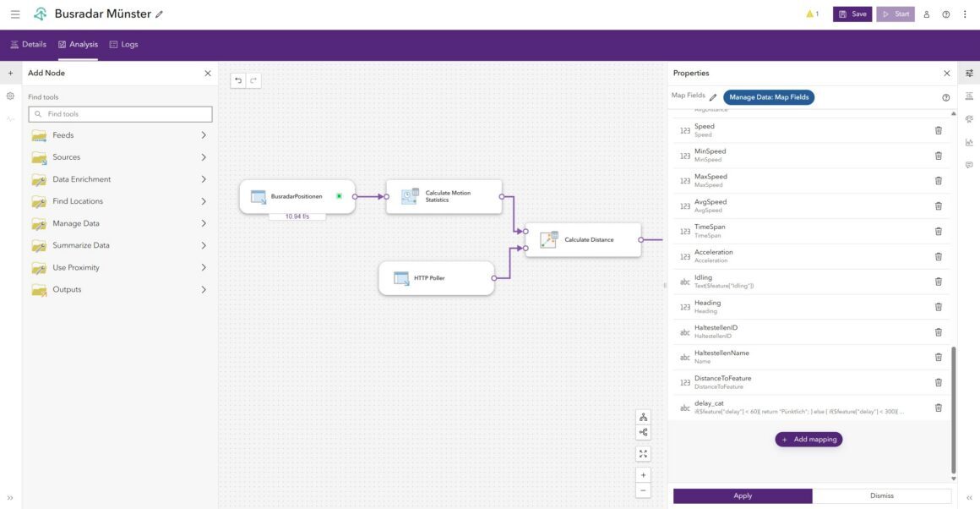Expand the Find Locations category
Screen dimensions: 980x509
(120, 201)
